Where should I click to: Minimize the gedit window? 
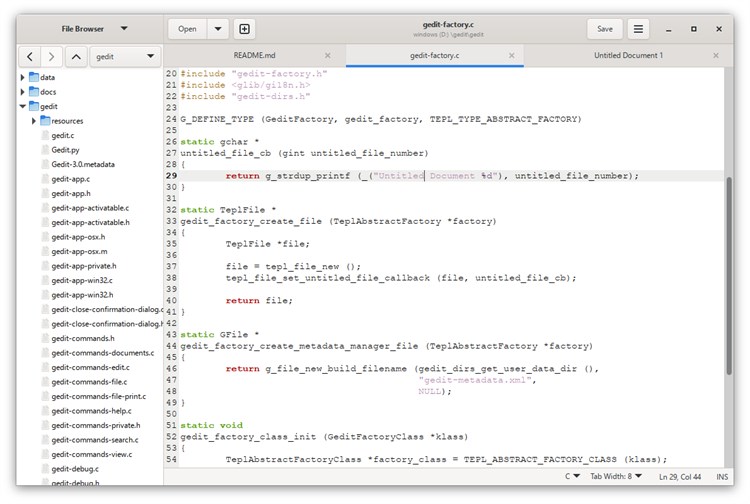pyautogui.click(x=669, y=29)
